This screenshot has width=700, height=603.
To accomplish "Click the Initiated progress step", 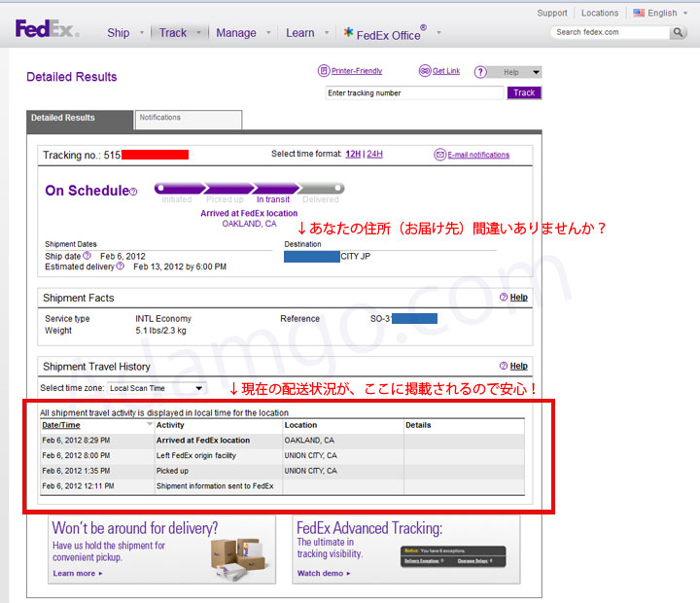I will 177,199.
